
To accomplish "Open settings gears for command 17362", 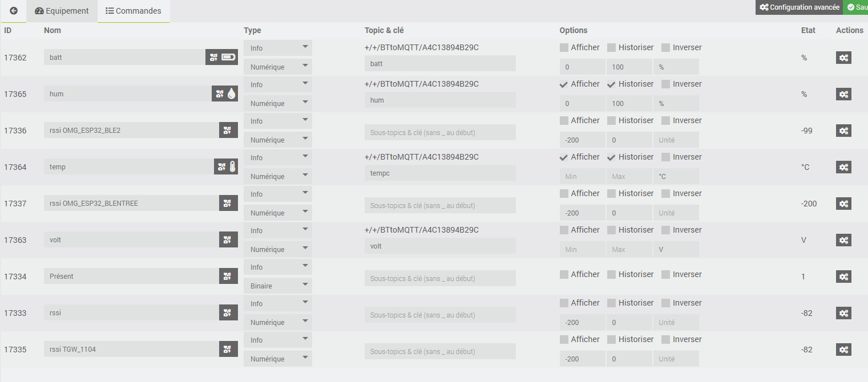I will click(843, 58).
